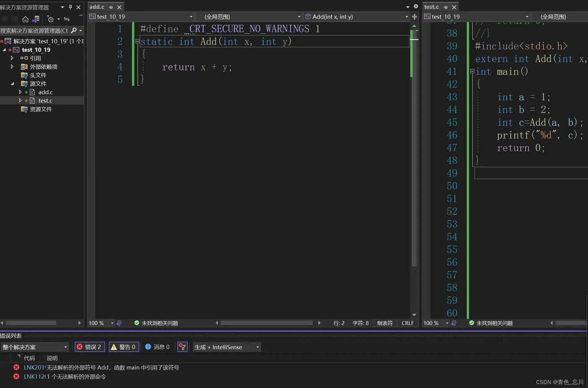Open the 整个解决方案 scope dropdown

(35, 347)
